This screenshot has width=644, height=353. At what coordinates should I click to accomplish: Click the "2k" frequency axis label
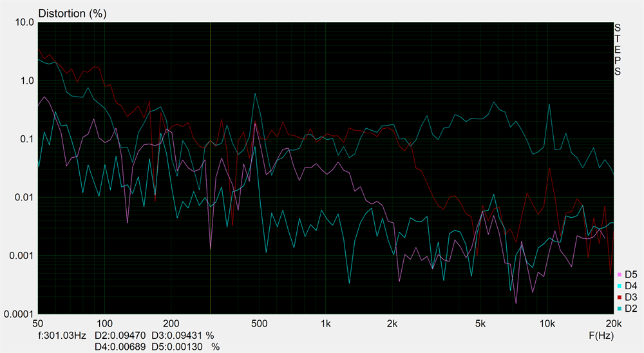pos(392,324)
